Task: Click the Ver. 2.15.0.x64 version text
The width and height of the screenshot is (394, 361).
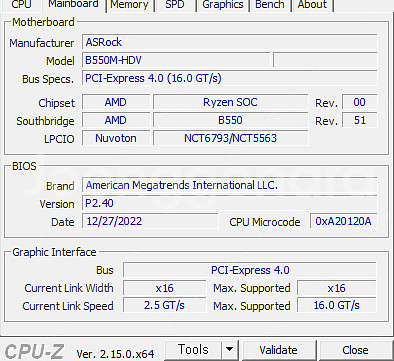Action: [115, 354]
